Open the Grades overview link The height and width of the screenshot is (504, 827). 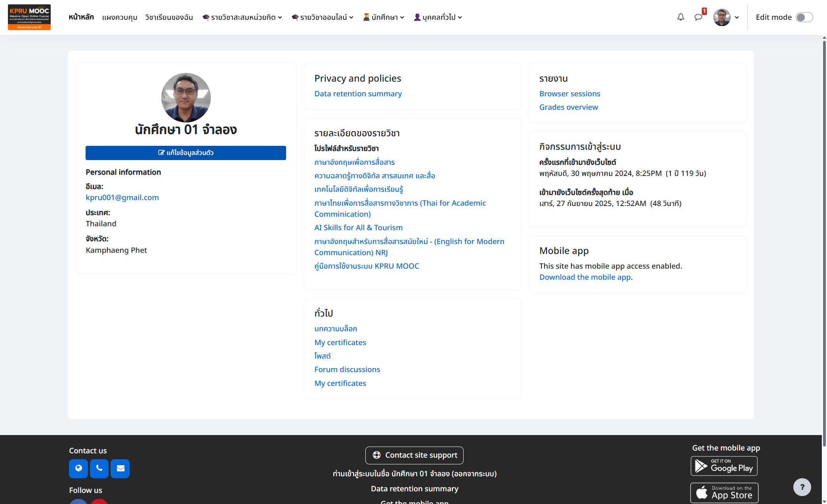point(568,107)
